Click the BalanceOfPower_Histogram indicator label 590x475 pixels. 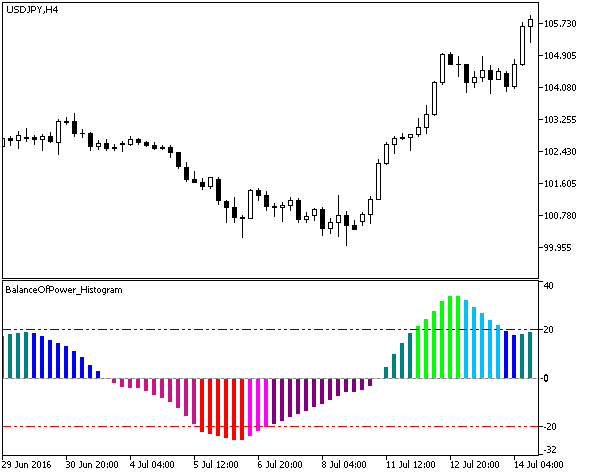point(64,290)
